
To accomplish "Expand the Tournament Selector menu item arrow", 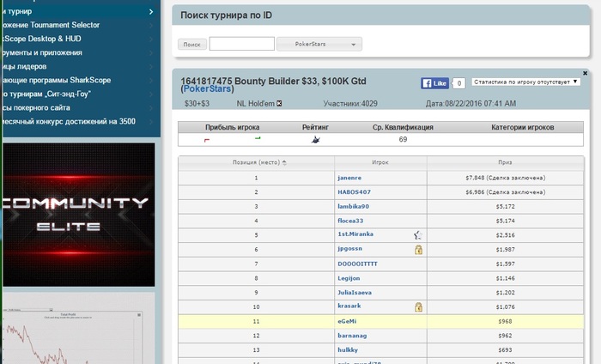I will pyautogui.click(x=151, y=25).
